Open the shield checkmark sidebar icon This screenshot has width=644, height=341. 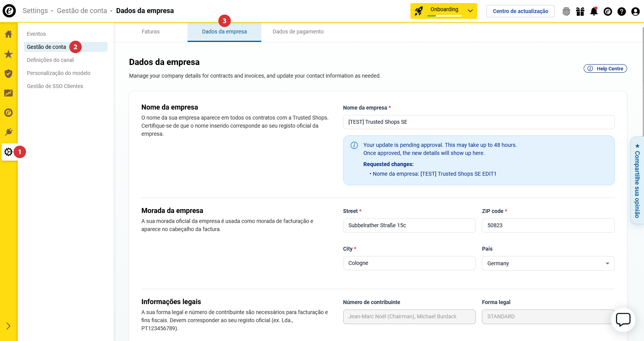(x=8, y=73)
